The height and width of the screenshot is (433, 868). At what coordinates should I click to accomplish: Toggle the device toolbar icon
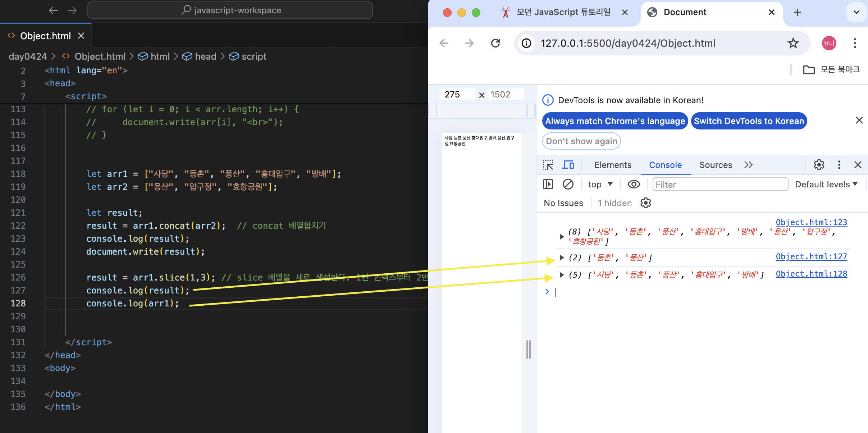click(x=568, y=165)
